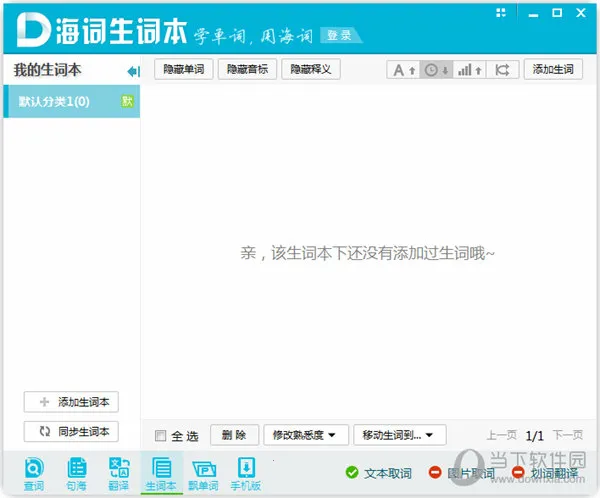Toggle 图片取词 image capture
The width and height of the screenshot is (600, 498).
[461, 473]
